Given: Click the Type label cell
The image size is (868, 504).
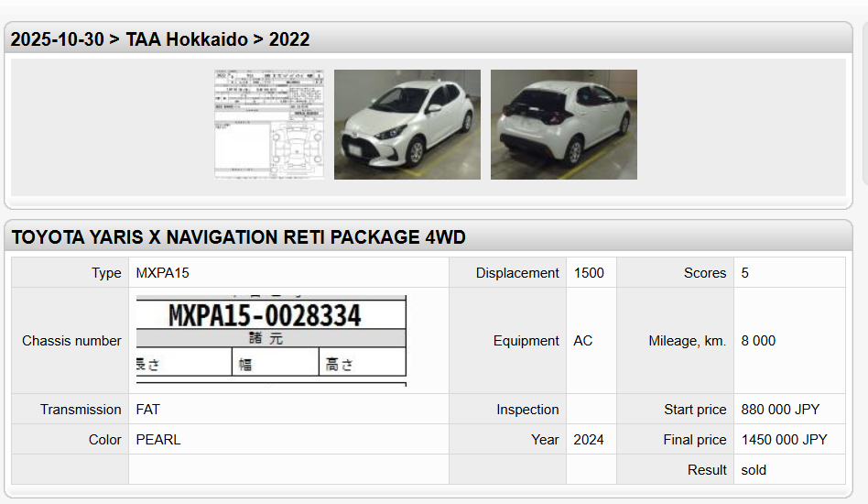Looking at the screenshot, I should click(x=71, y=272).
